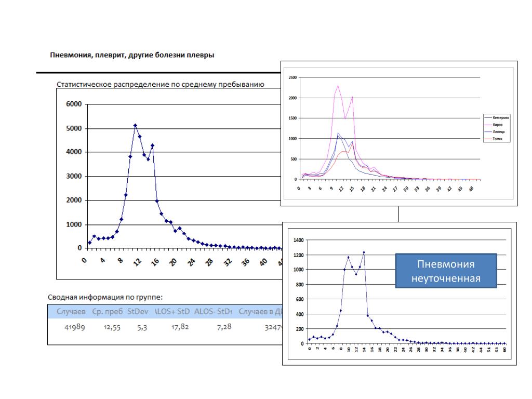Click the x-axis label 12 on main chart
The height and width of the screenshot is (399, 532).
click(x=137, y=262)
